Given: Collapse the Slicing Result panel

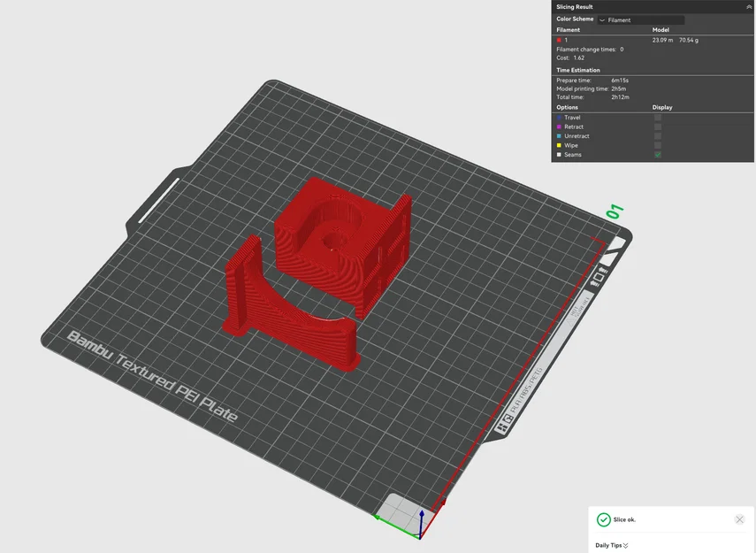Looking at the screenshot, I should [749, 7].
